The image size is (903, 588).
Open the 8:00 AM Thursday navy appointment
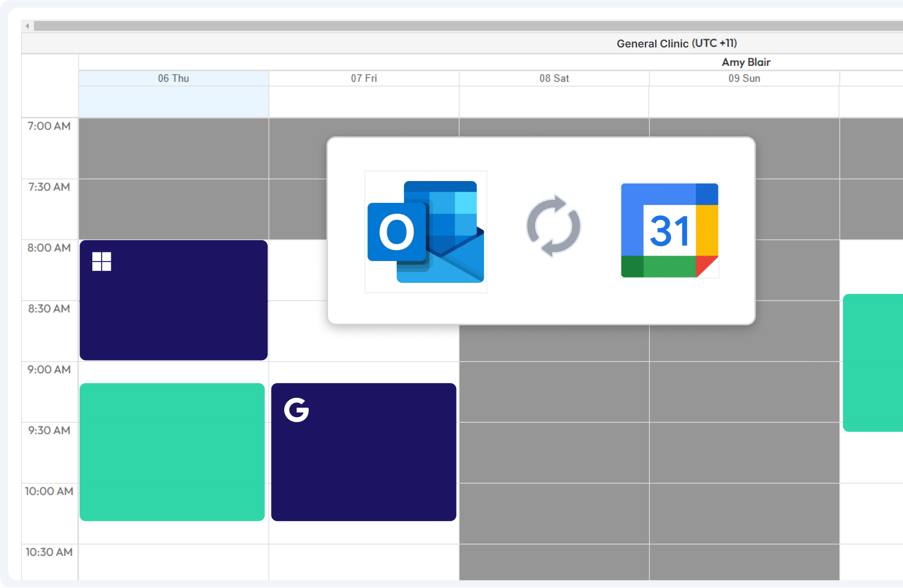(173, 300)
